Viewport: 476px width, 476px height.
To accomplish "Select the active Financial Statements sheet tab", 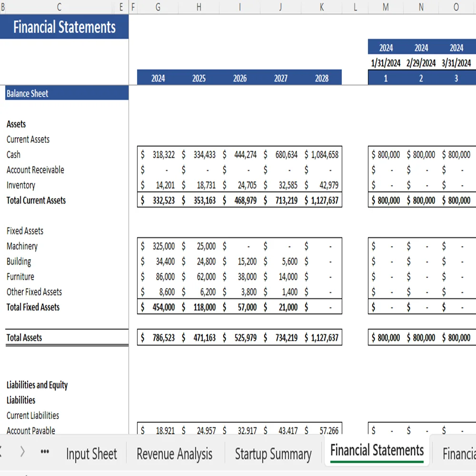I will click(377, 451).
